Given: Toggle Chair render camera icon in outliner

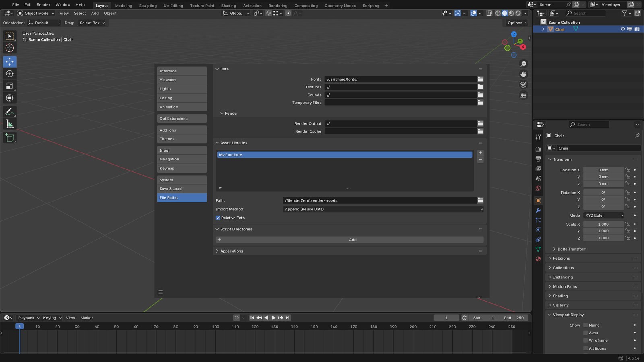Looking at the screenshot, I should pos(637,29).
